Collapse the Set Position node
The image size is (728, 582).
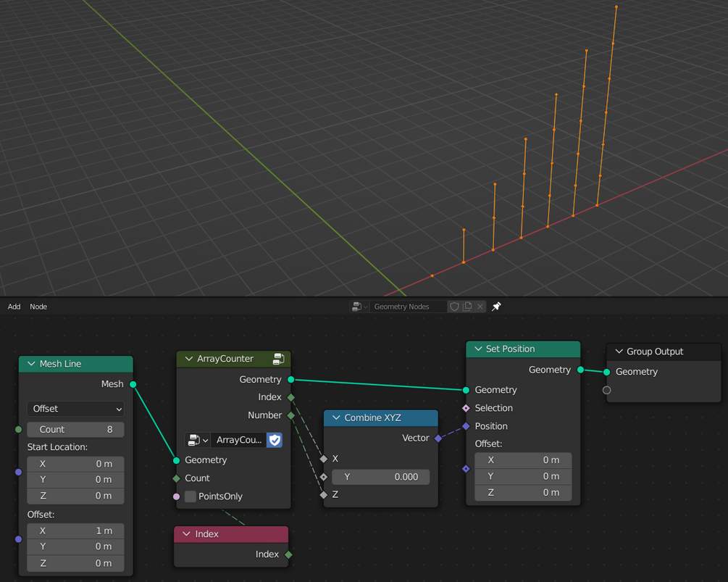point(478,349)
